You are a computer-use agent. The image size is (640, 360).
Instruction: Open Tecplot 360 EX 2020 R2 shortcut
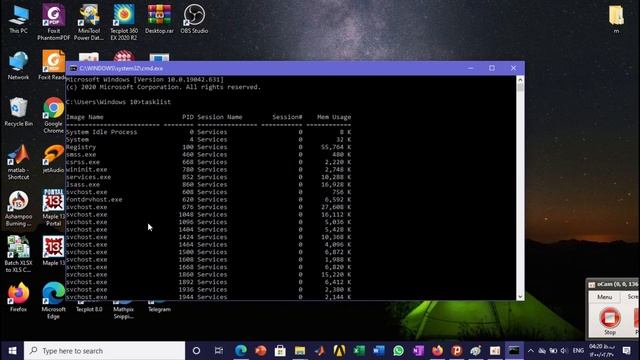(124, 22)
